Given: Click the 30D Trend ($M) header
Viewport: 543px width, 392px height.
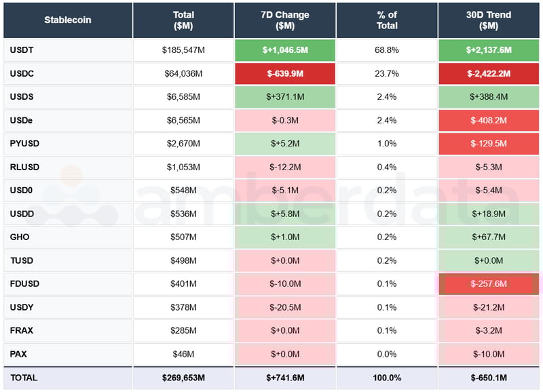Looking at the screenshot, I should [x=490, y=20].
